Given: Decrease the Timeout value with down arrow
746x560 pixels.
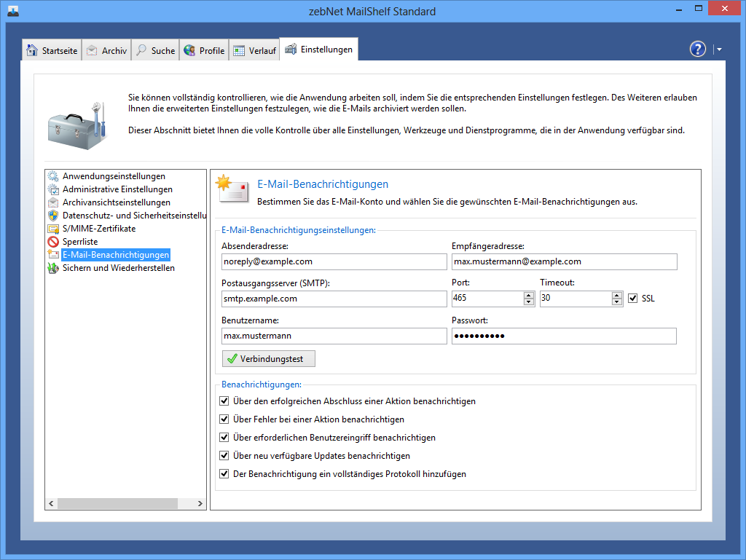Looking at the screenshot, I should [616, 302].
